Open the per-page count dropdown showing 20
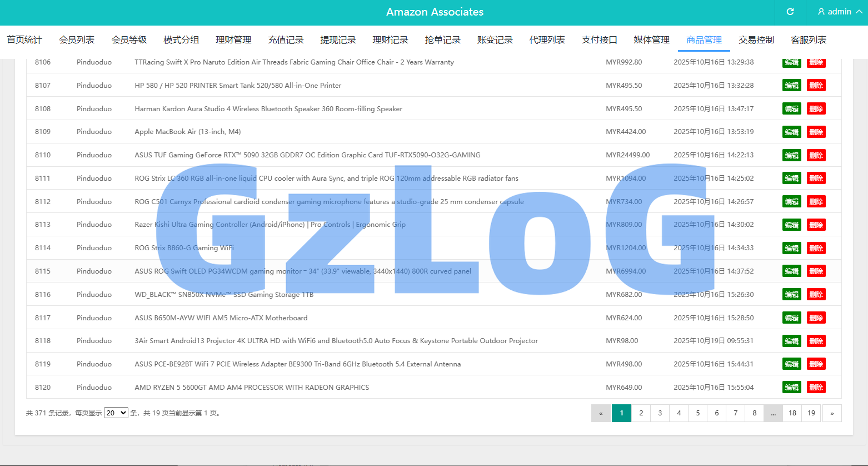Image resolution: width=868 pixels, height=466 pixels. pyautogui.click(x=116, y=413)
